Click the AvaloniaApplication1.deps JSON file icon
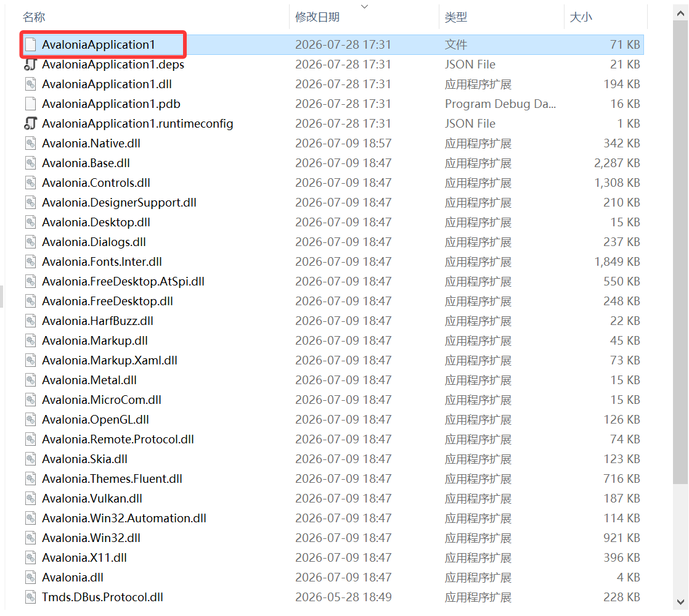689x616 pixels. [30, 64]
